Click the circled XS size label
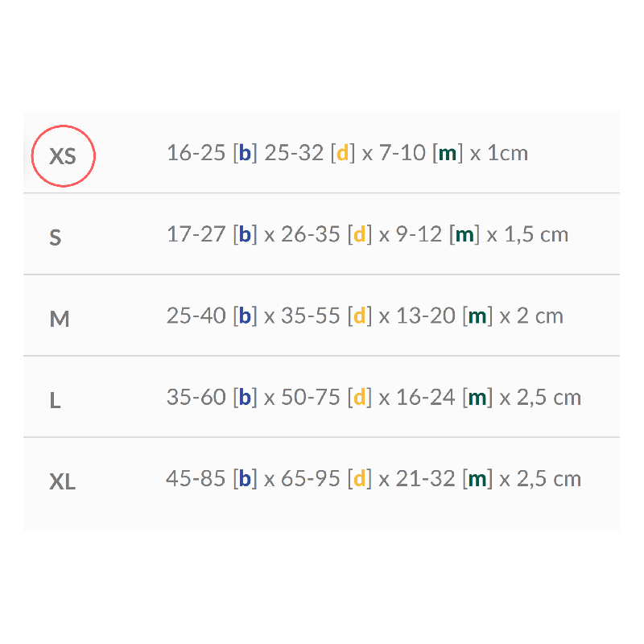 click(x=63, y=155)
